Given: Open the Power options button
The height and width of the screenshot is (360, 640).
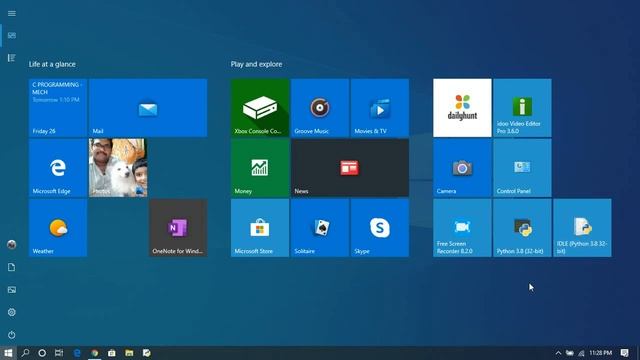Looking at the screenshot, I should coord(11,335).
